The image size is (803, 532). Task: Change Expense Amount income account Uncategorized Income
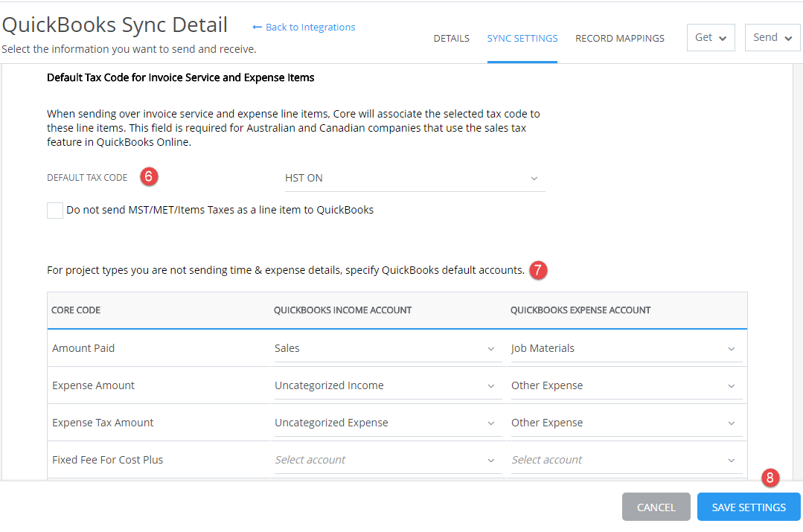coord(388,385)
